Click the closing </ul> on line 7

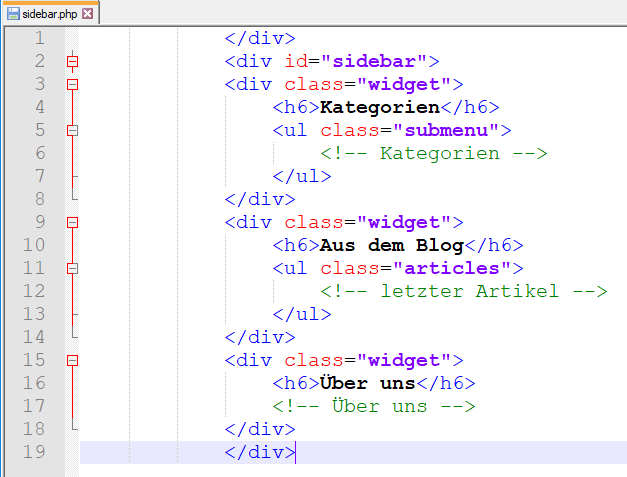coord(302,176)
